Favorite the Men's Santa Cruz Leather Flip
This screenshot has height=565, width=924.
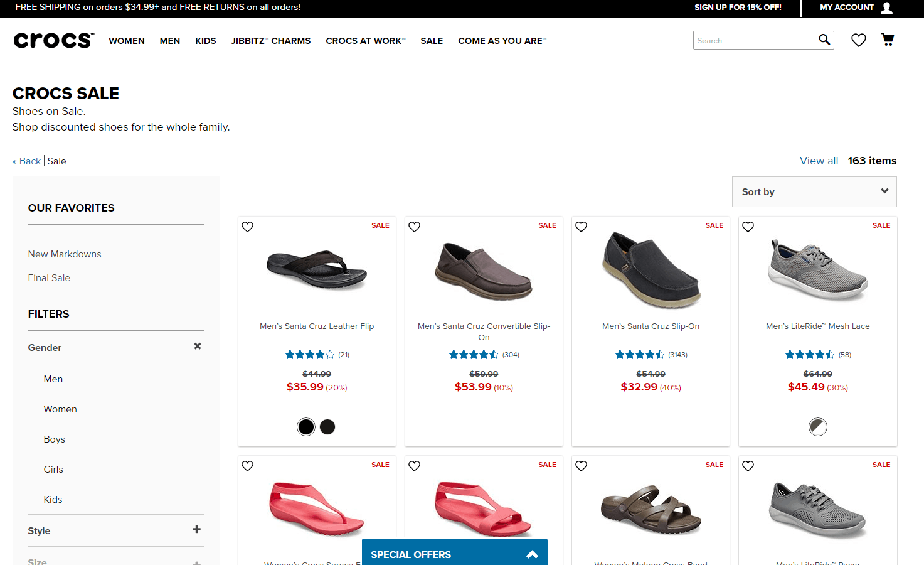(248, 227)
